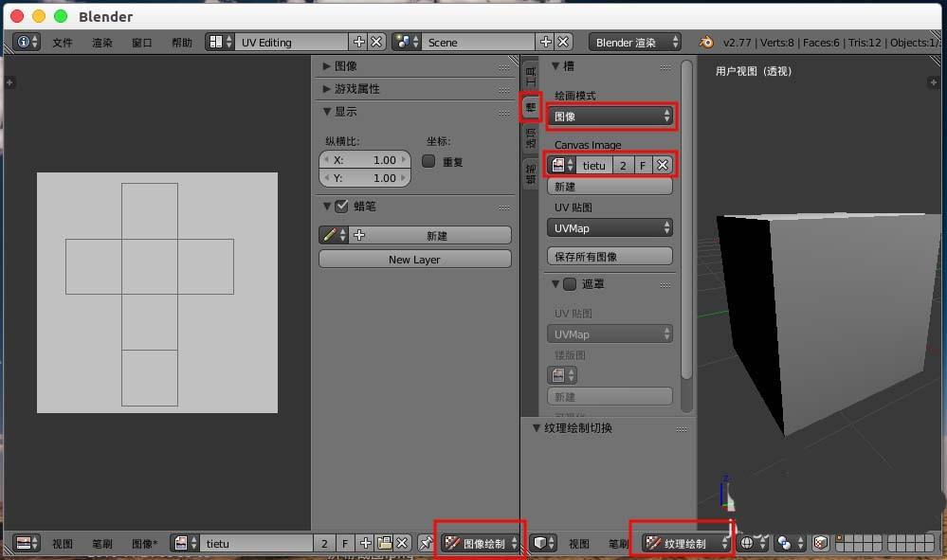Viewport: 947px width, 560px height.
Task: Toggle the 重复 checkbox under 坐标
Action: click(428, 159)
